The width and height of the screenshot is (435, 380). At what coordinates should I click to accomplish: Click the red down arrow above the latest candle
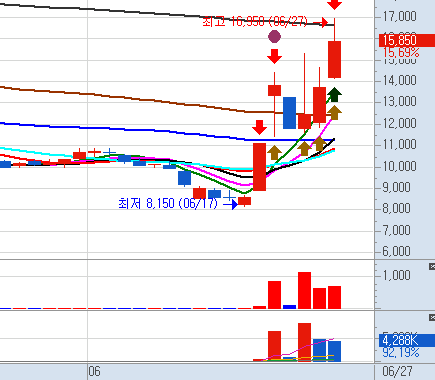[334, 5]
